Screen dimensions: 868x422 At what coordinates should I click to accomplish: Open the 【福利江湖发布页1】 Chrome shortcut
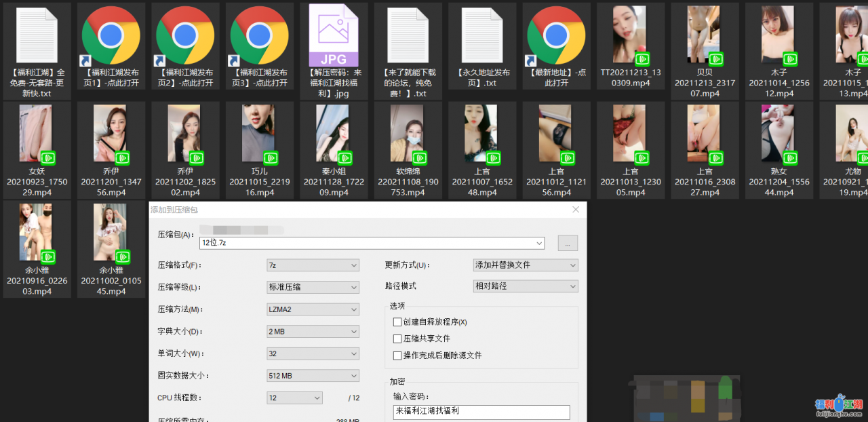coord(111,35)
